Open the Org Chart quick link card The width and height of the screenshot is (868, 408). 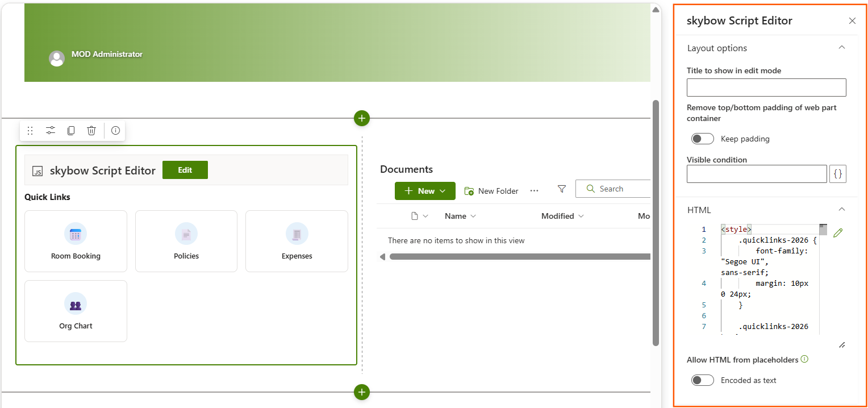tap(76, 311)
